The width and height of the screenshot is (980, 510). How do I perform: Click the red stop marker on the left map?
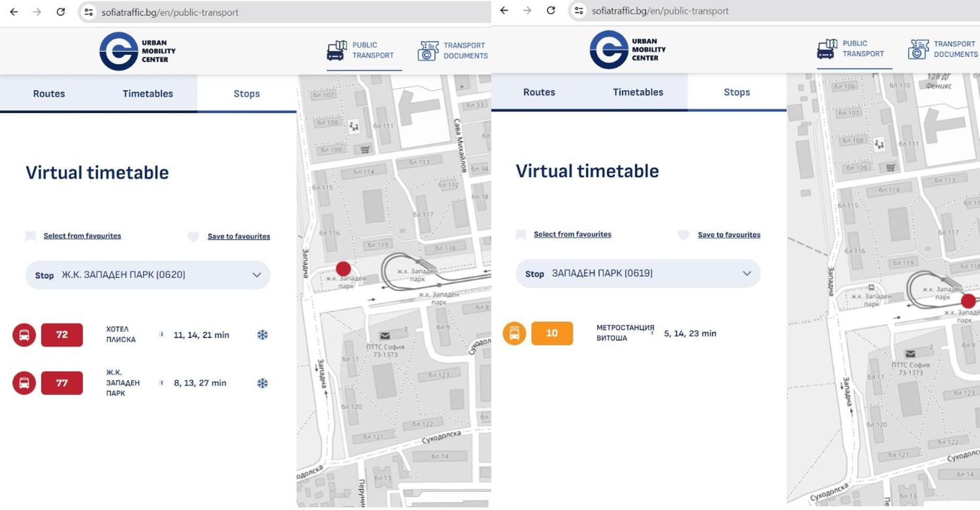[343, 269]
